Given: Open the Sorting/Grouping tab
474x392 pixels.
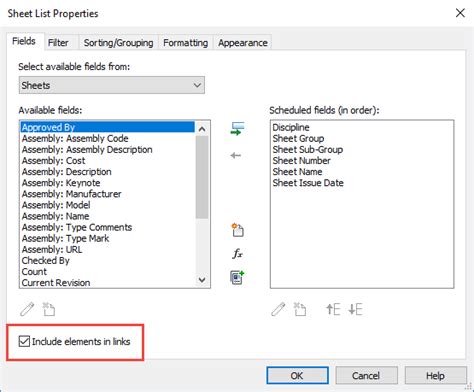Looking at the screenshot, I should [118, 43].
